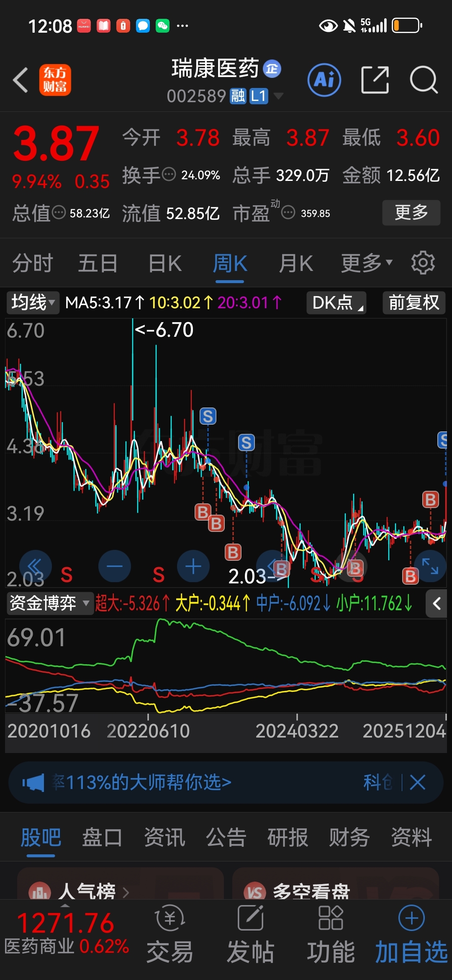Switch to 月K chart tab
452x980 pixels.
pyautogui.click(x=296, y=263)
